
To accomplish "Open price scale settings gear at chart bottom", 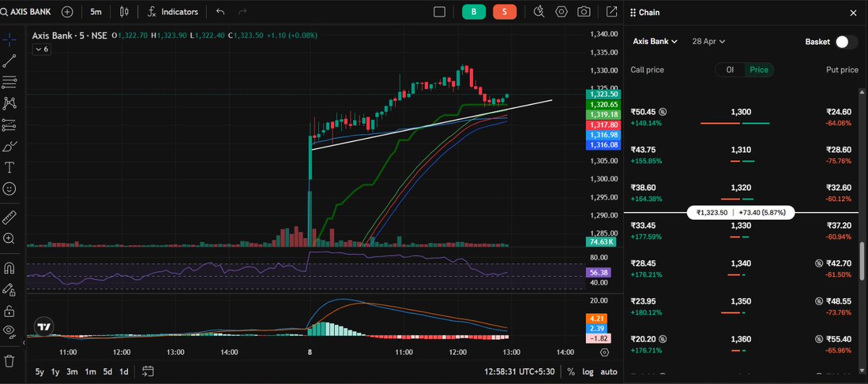I will pos(605,353).
